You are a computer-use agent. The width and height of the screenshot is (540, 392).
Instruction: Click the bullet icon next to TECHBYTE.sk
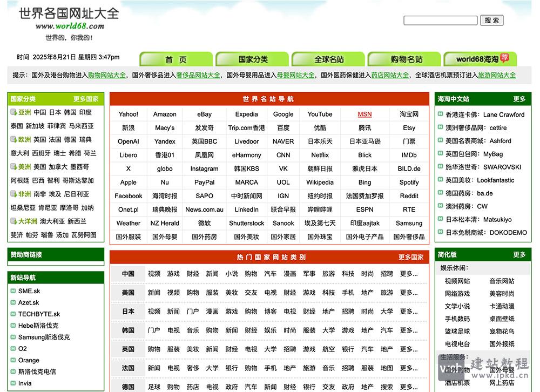click(x=13, y=314)
